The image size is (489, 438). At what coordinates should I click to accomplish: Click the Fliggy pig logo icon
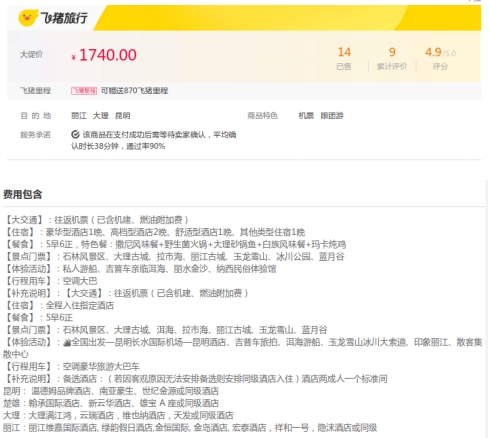pyautogui.click(x=27, y=18)
